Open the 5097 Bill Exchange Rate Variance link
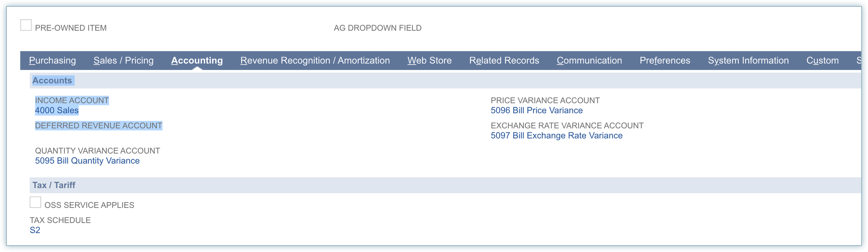This screenshot has width=868, height=252. [556, 135]
